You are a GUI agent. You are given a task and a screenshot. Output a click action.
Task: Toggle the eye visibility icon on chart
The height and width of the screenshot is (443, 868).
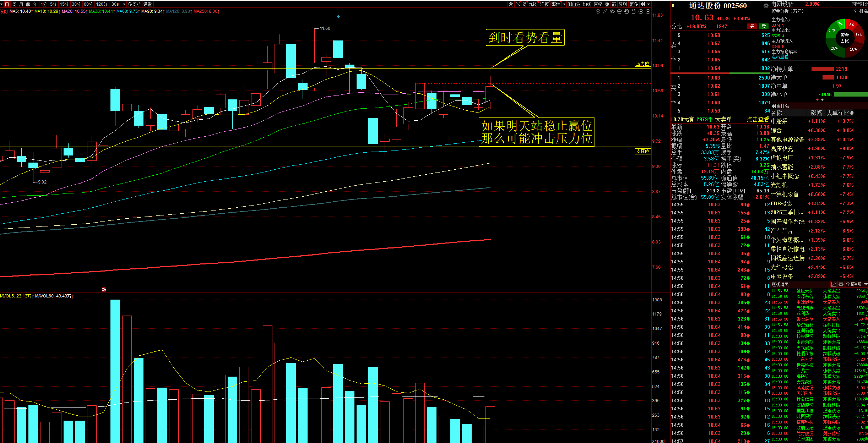pos(612,12)
